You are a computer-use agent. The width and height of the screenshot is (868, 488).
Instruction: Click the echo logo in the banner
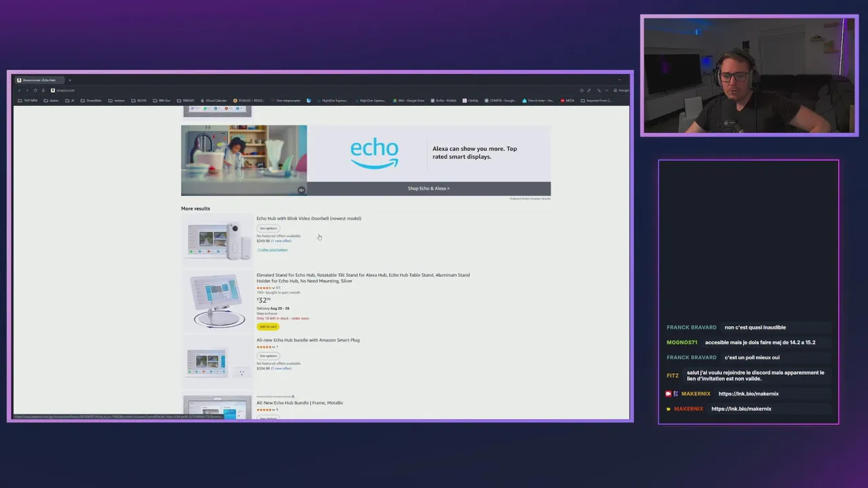coord(374,153)
